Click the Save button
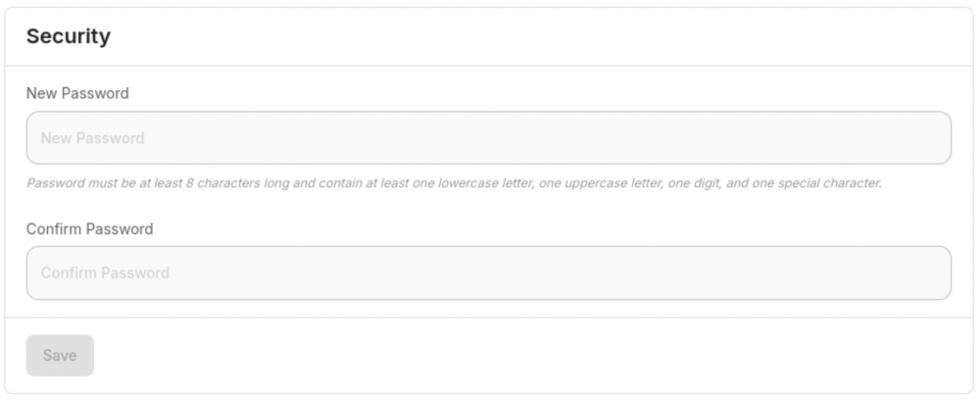Image resolution: width=980 pixels, height=401 pixels. 60,355
